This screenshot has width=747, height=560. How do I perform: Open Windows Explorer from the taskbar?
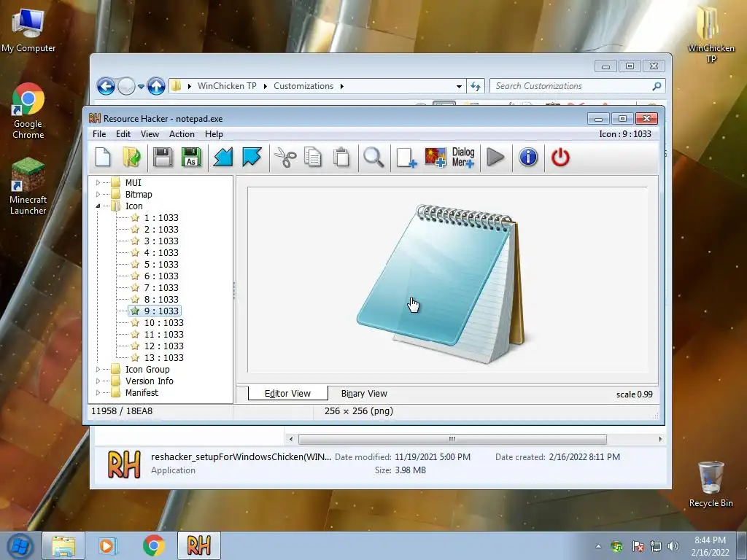63,546
